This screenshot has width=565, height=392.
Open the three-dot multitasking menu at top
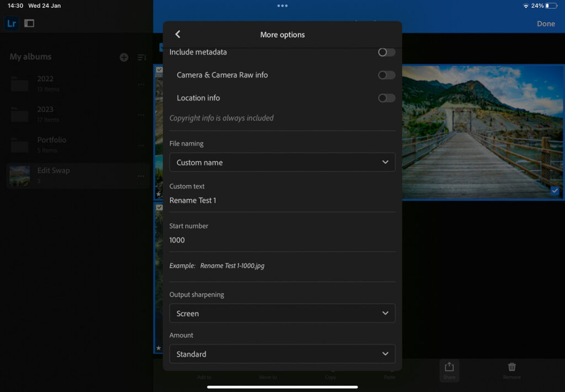tap(282, 6)
